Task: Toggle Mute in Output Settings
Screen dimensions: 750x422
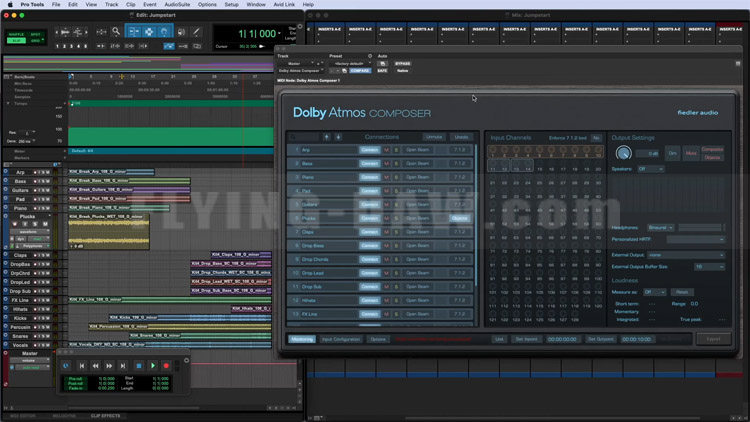Action: (x=691, y=153)
